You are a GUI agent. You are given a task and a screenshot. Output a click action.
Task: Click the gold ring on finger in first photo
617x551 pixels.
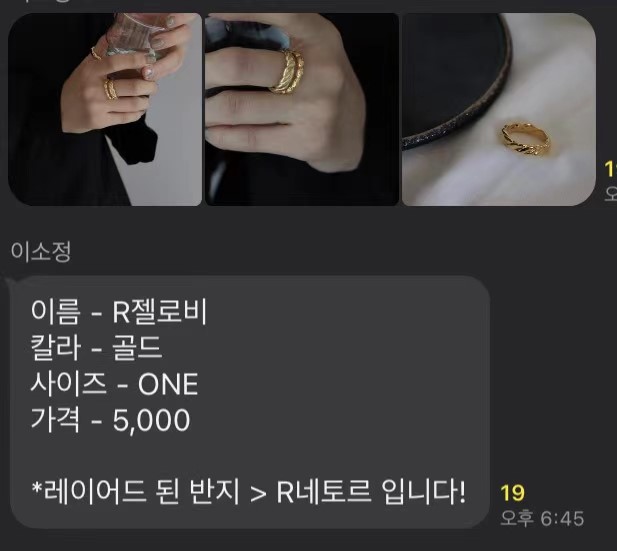(111, 88)
